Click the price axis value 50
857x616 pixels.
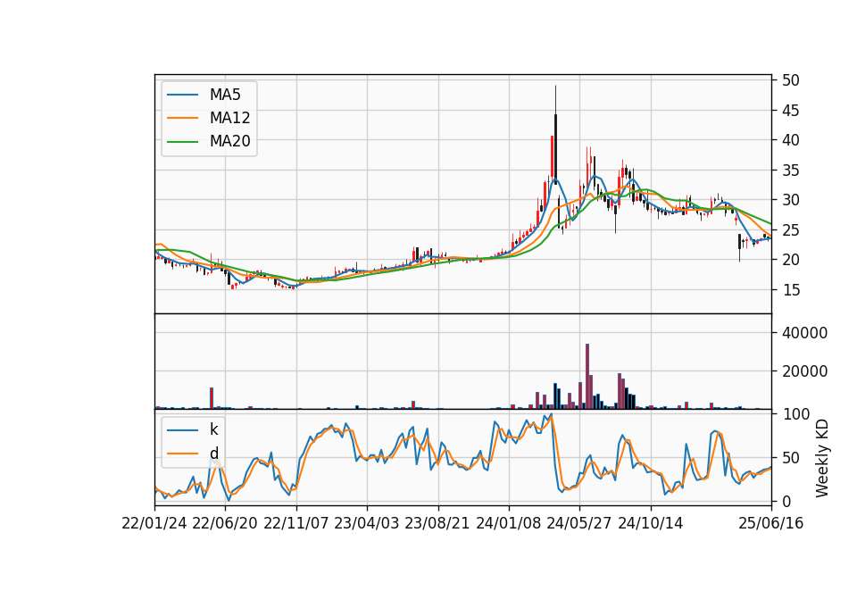pyautogui.click(x=790, y=80)
